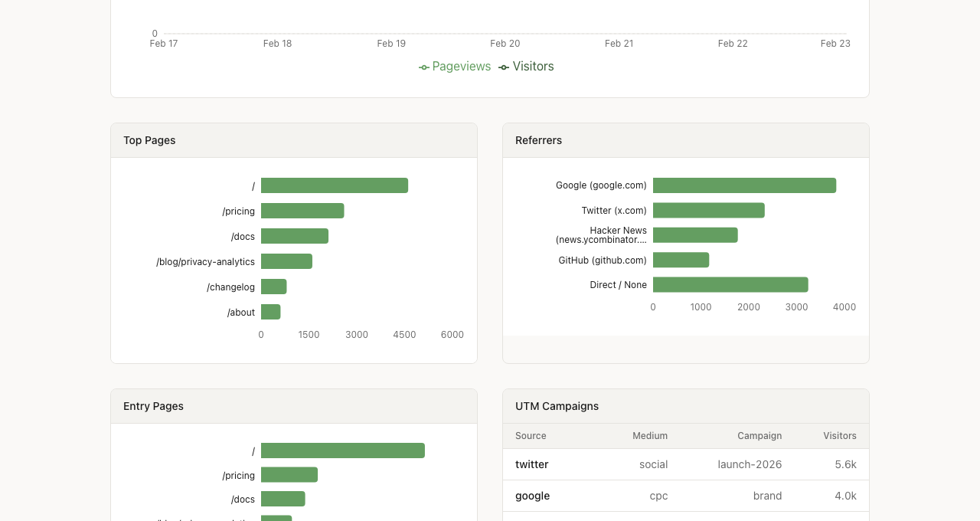Viewport: 980px width, 521px height.
Task: Click the Feb 17 axis label
Action: (x=164, y=44)
